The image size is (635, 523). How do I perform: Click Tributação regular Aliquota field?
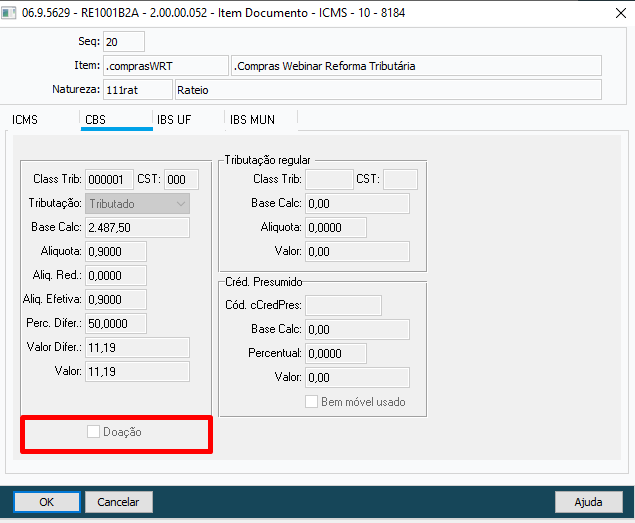click(336, 228)
